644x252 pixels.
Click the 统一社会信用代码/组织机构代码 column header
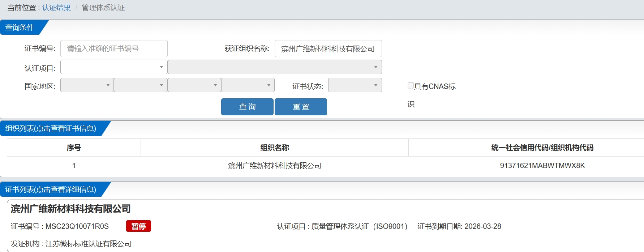tap(542, 148)
